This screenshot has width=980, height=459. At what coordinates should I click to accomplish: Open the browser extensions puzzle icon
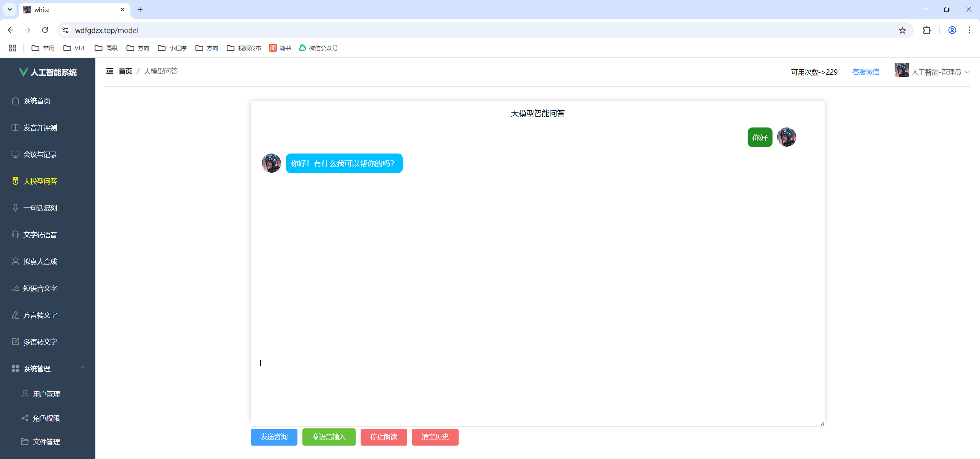point(927,30)
